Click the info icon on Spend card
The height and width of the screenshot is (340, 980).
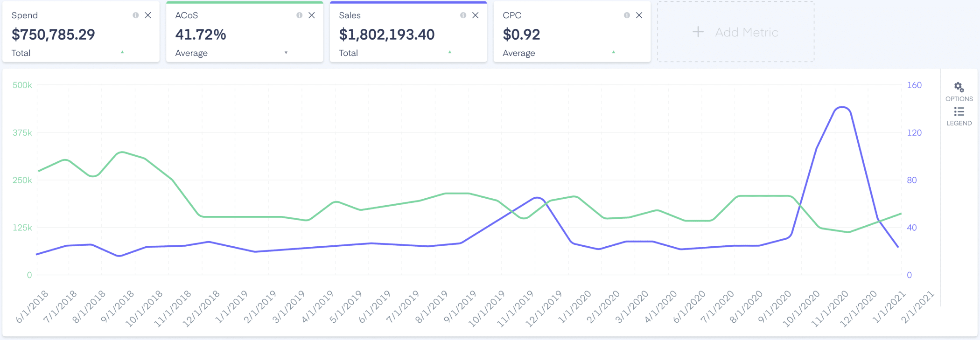click(136, 15)
